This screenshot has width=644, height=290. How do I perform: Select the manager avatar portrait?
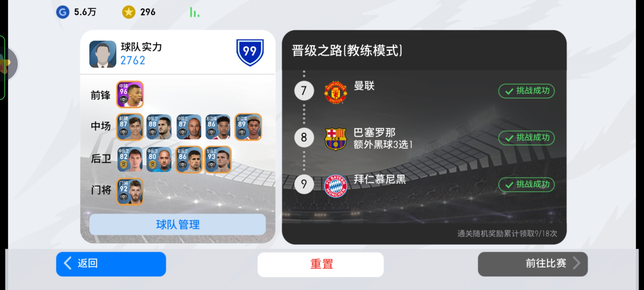(103, 54)
